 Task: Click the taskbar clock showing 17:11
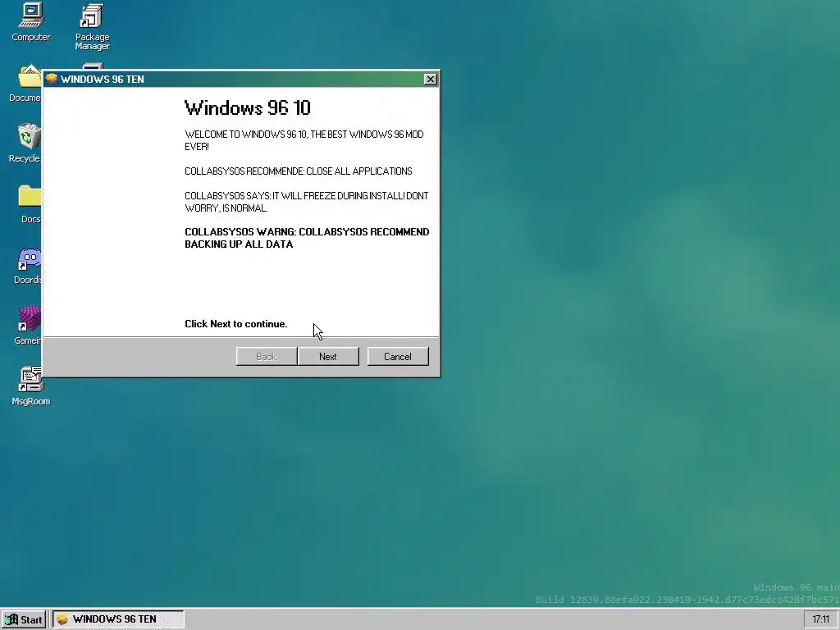coord(820,619)
